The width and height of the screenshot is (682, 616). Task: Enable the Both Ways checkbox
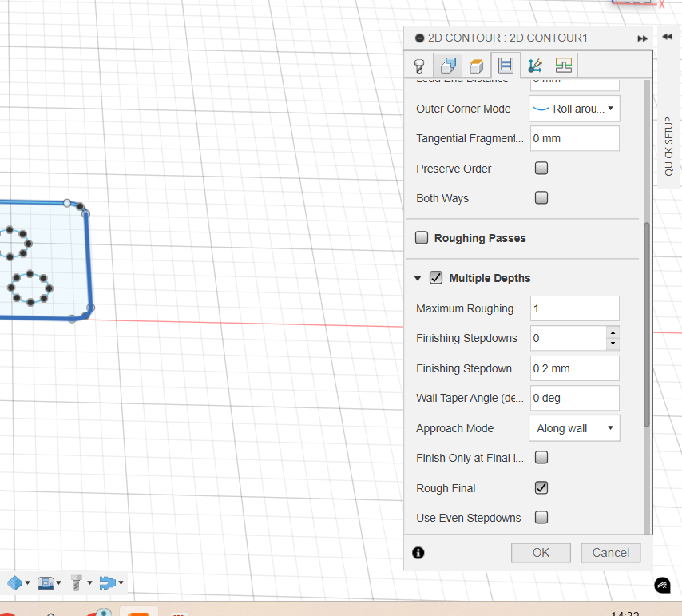pos(541,198)
